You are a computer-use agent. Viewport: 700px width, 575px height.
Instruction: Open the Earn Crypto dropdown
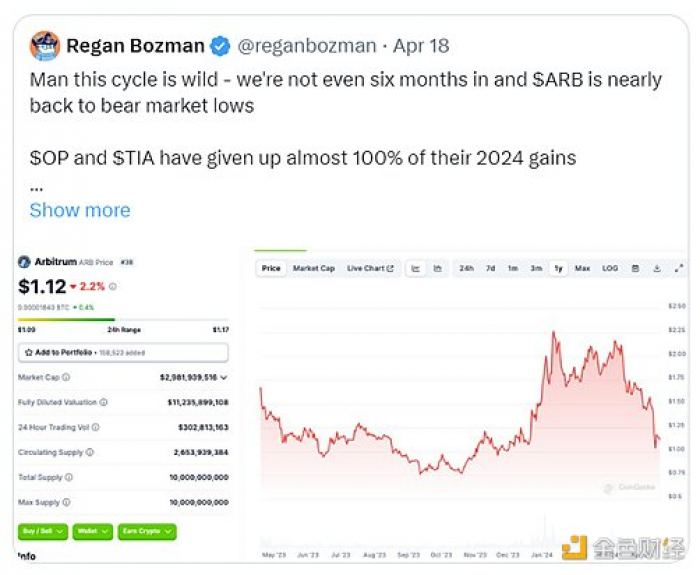pyautogui.click(x=147, y=531)
